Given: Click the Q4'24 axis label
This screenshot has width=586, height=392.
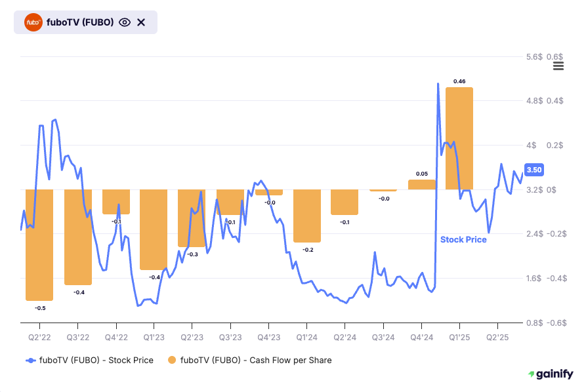Looking at the screenshot, I should coord(421,338).
